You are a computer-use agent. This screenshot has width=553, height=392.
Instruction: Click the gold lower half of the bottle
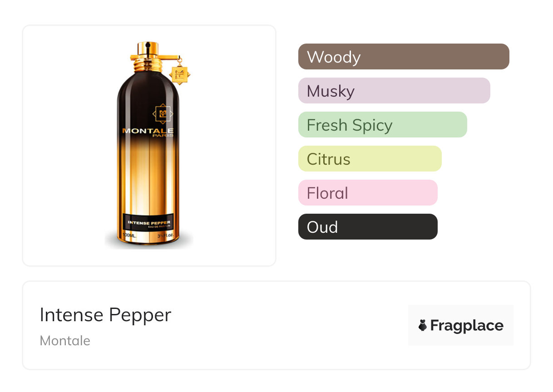click(149, 181)
